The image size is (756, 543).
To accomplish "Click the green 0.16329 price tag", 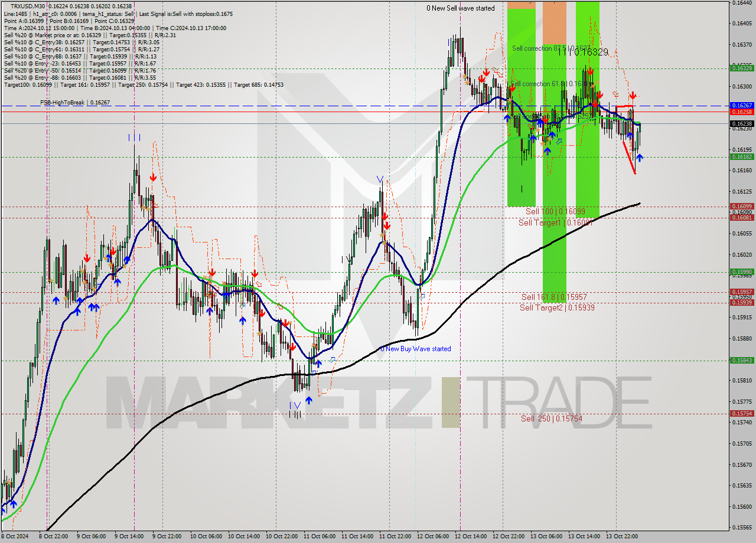I will tap(742, 68).
